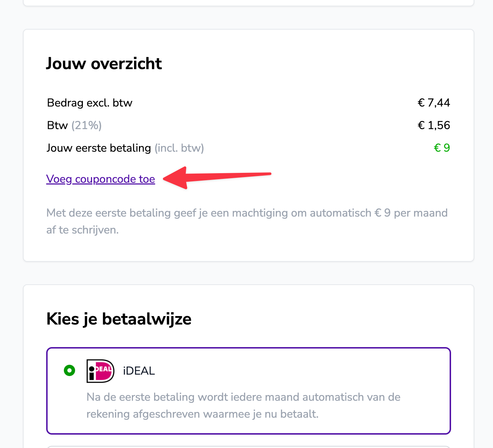Click the next payment option below iDEAL
The height and width of the screenshot is (448, 493).
point(249,447)
